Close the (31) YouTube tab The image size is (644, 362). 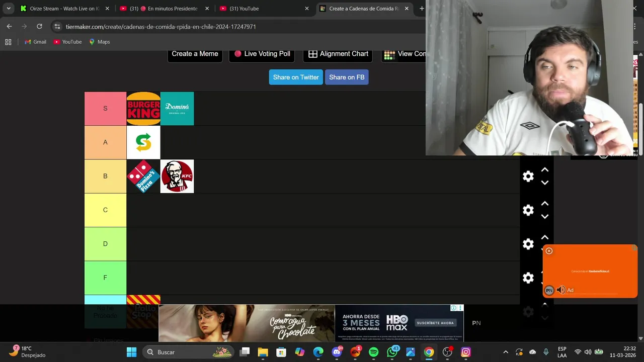tap(307, 9)
